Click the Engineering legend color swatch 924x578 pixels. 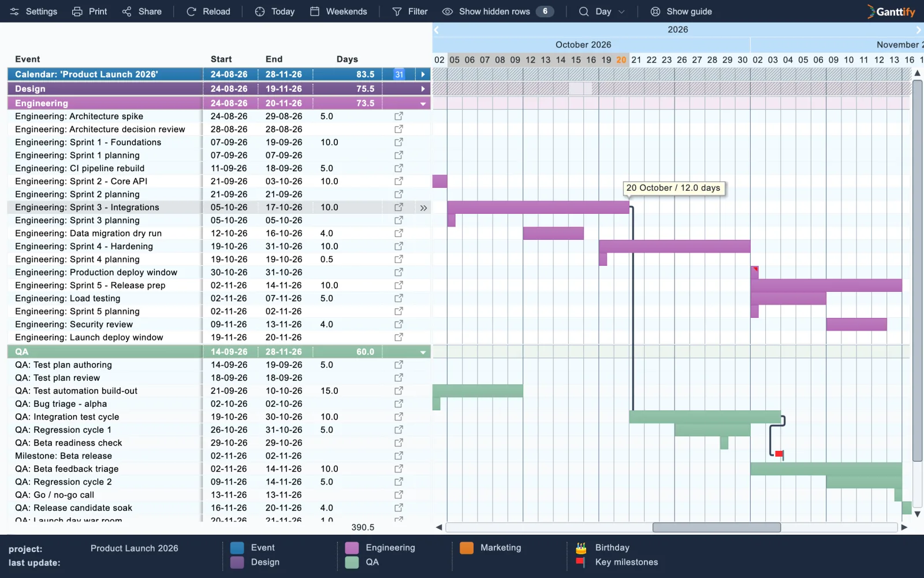[352, 548]
